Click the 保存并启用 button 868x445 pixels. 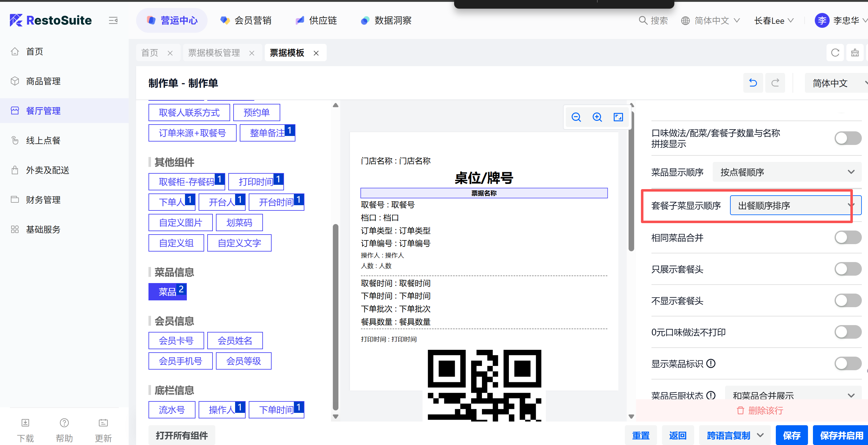(x=841, y=435)
